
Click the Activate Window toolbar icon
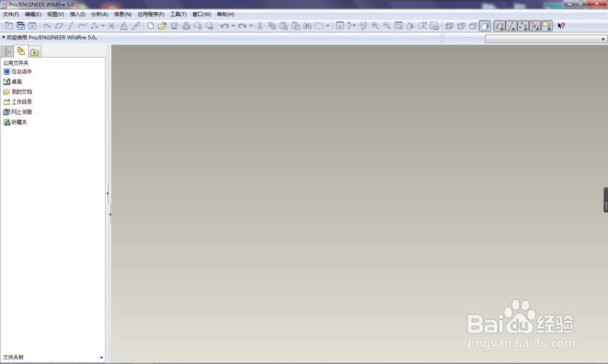point(21,26)
